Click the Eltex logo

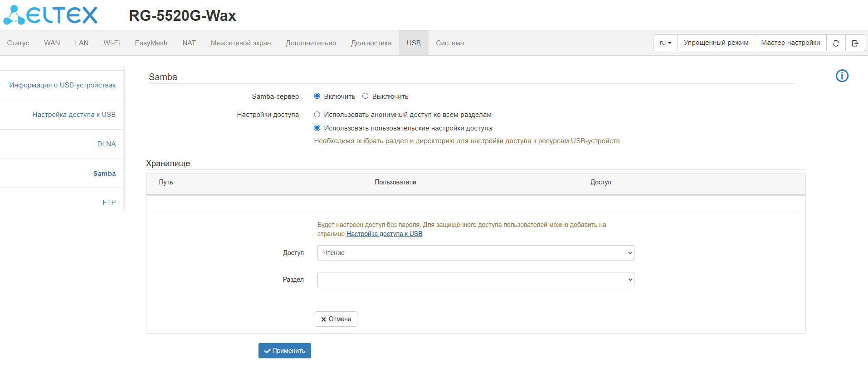[50, 15]
